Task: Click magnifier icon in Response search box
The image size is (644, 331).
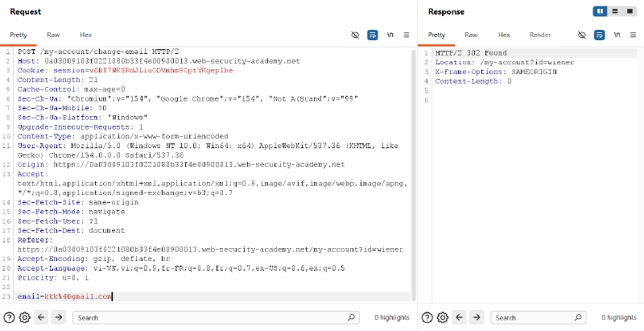Action: [x=578, y=317]
